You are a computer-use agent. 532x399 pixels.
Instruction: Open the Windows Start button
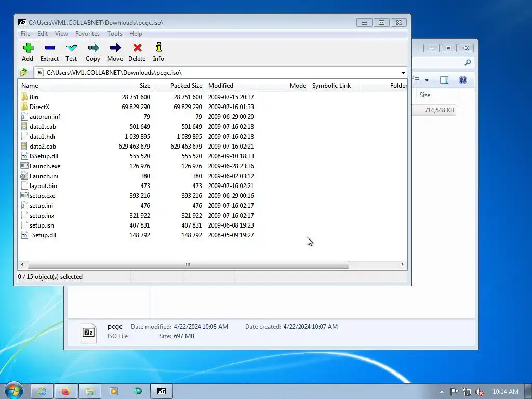tap(14, 391)
